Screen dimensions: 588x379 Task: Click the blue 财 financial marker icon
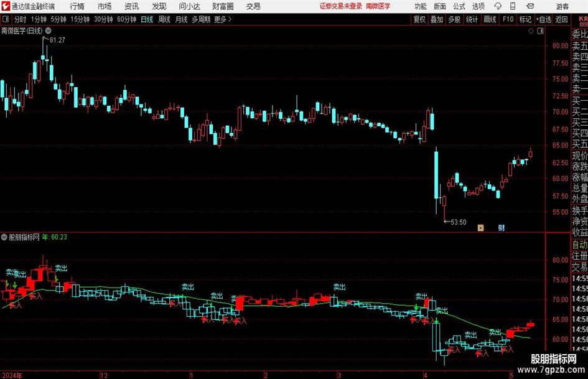[502, 228]
